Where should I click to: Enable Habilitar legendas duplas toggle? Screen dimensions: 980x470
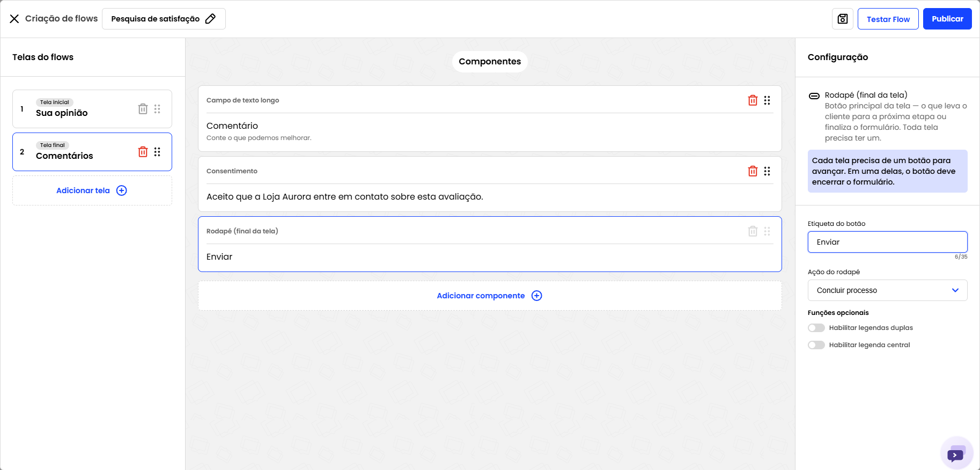point(816,328)
